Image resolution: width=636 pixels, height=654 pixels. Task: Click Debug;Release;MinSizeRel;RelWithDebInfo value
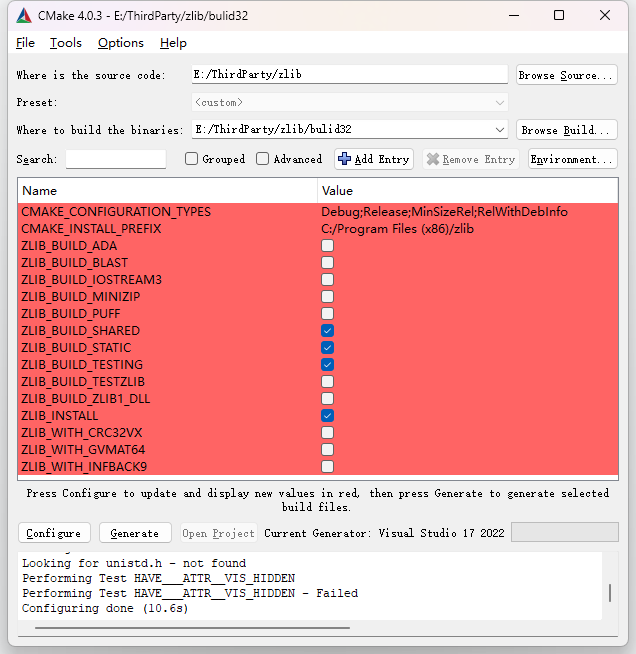[x=444, y=212]
